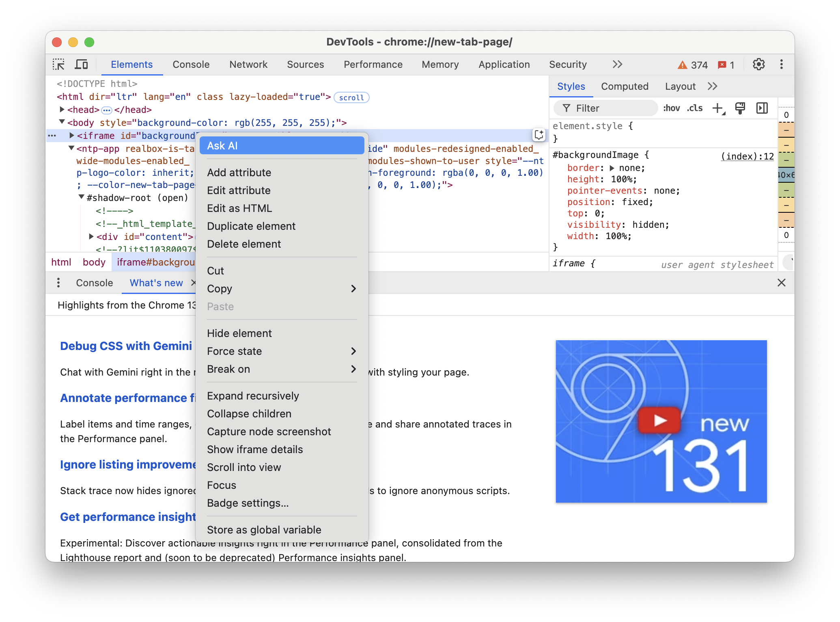Open Get performance insights link
Viewport: 840px width, 622px height.
pyautogui.click(x=128, y=517)
